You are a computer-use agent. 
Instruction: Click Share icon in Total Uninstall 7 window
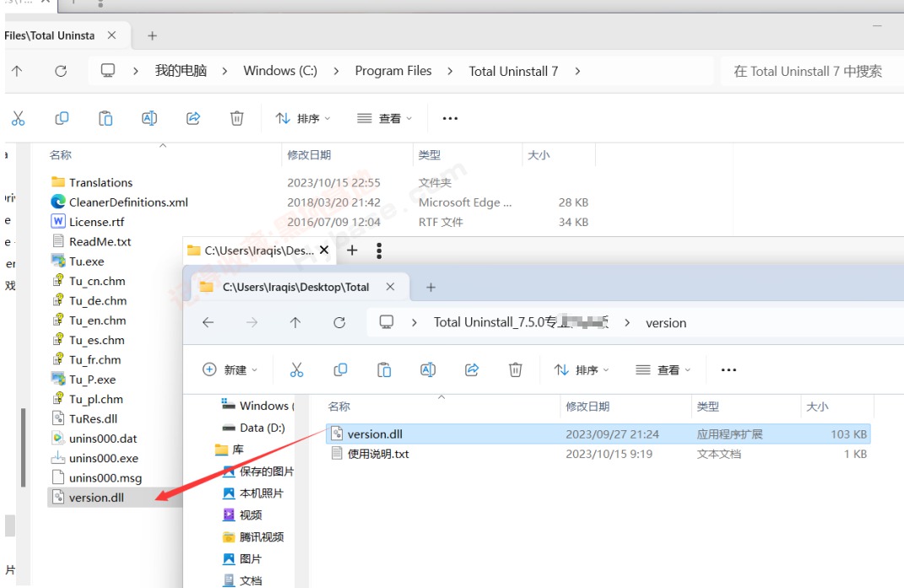193,118
